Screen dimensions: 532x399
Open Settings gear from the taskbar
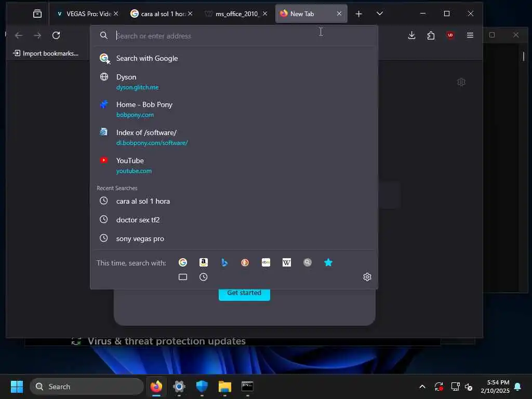pyautogui.click(x=179, y=387)
